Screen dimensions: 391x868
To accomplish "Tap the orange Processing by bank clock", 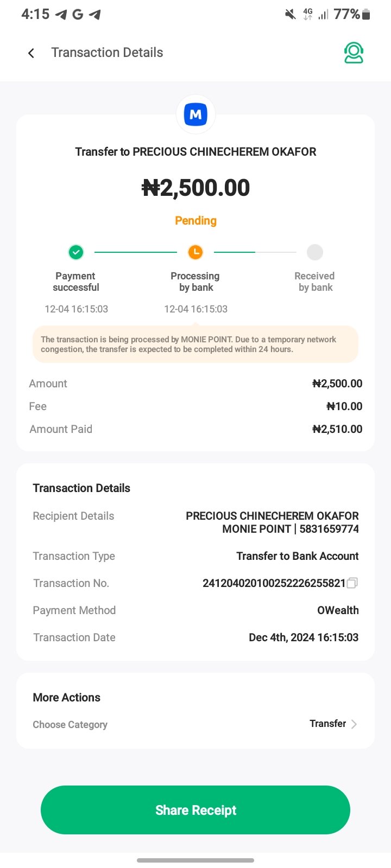I will click(195, 252).
